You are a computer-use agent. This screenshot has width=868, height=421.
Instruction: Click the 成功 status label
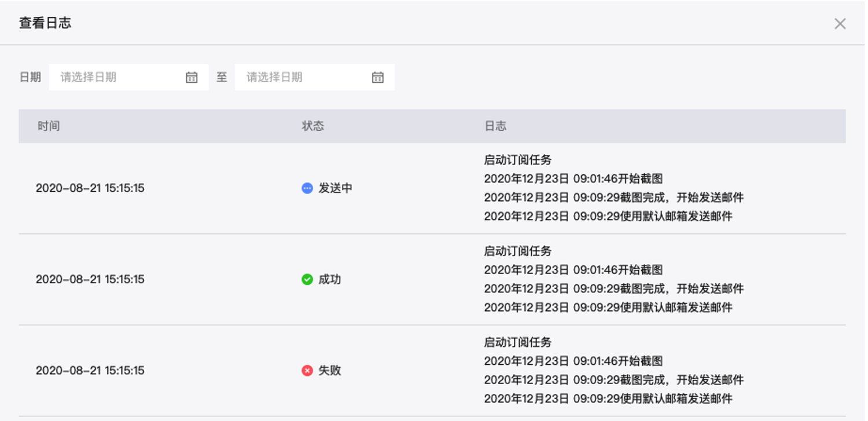coord(330,280)
